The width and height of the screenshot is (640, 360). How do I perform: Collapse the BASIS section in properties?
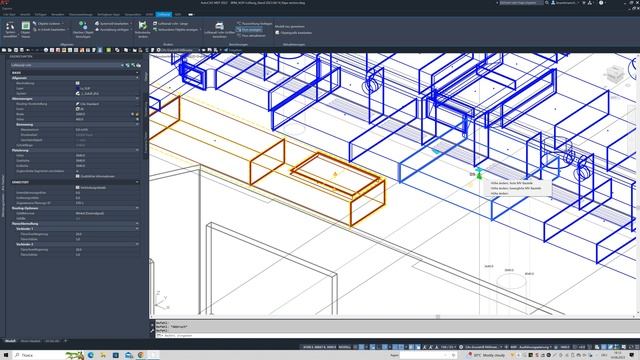coord(137,73)
